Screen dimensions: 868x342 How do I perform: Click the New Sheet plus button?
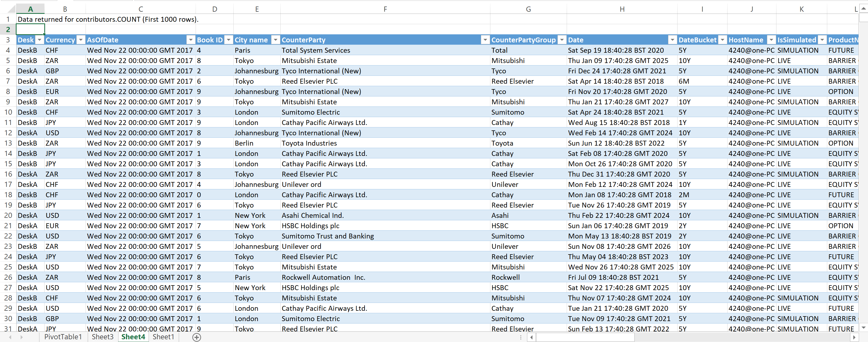[196, 337]
